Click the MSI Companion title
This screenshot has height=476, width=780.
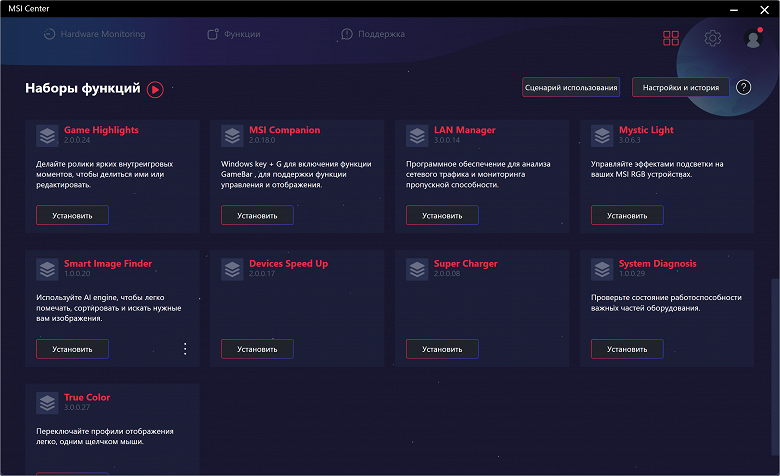pos(285,130)
